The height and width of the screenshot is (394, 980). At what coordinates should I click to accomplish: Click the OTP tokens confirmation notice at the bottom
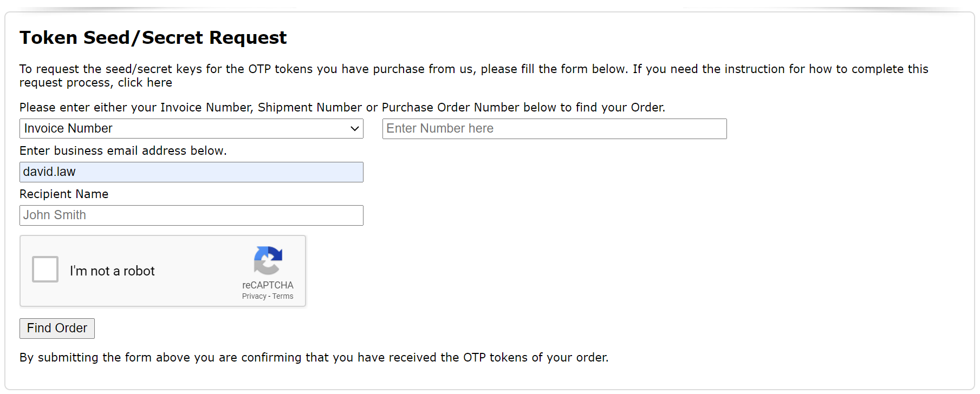(314, 358)
